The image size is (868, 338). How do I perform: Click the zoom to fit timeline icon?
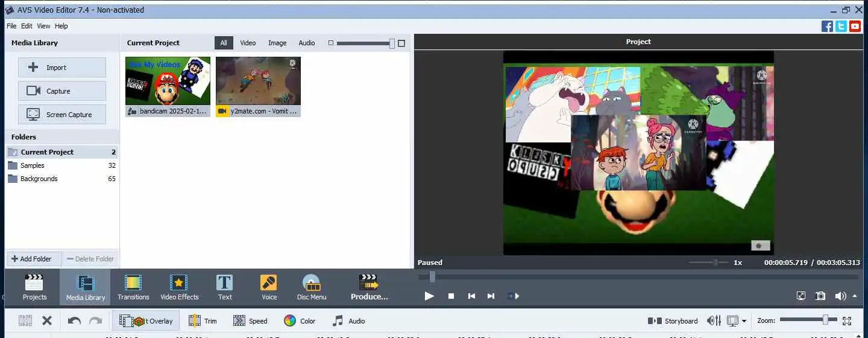pos(847,321)
